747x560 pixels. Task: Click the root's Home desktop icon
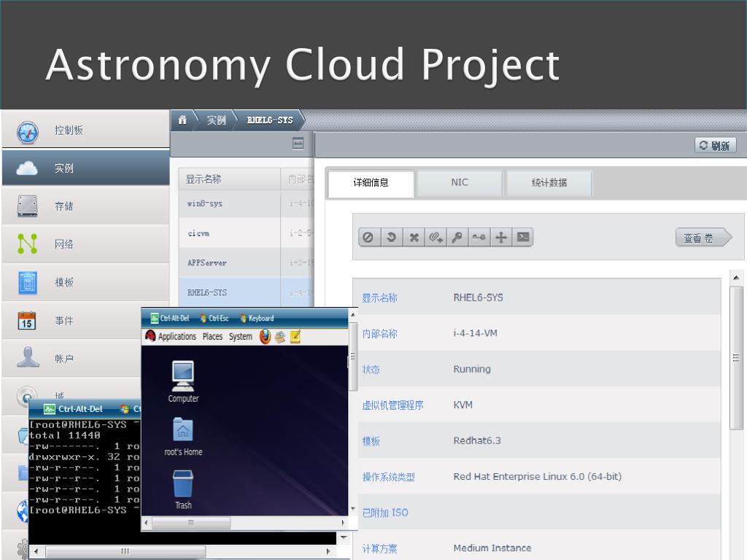click(x=183, y=437)
